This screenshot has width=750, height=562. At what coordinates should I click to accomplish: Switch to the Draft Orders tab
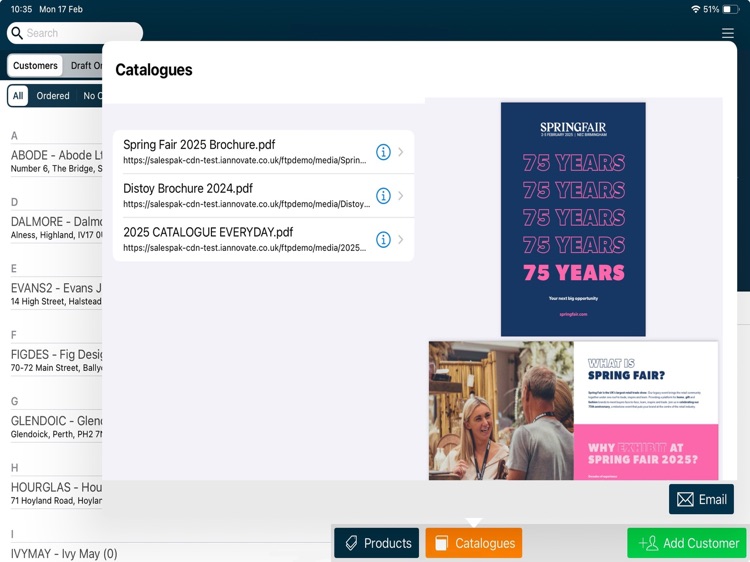point(85,66)
